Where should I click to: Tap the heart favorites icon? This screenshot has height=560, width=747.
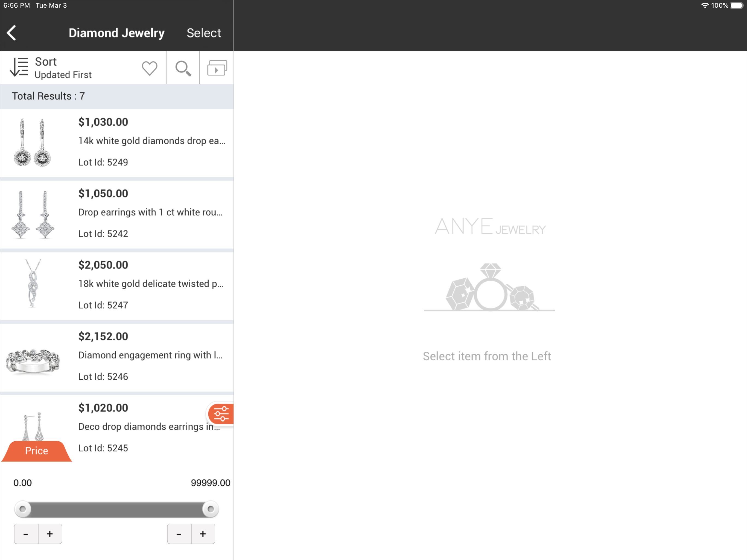pos(149,68)
